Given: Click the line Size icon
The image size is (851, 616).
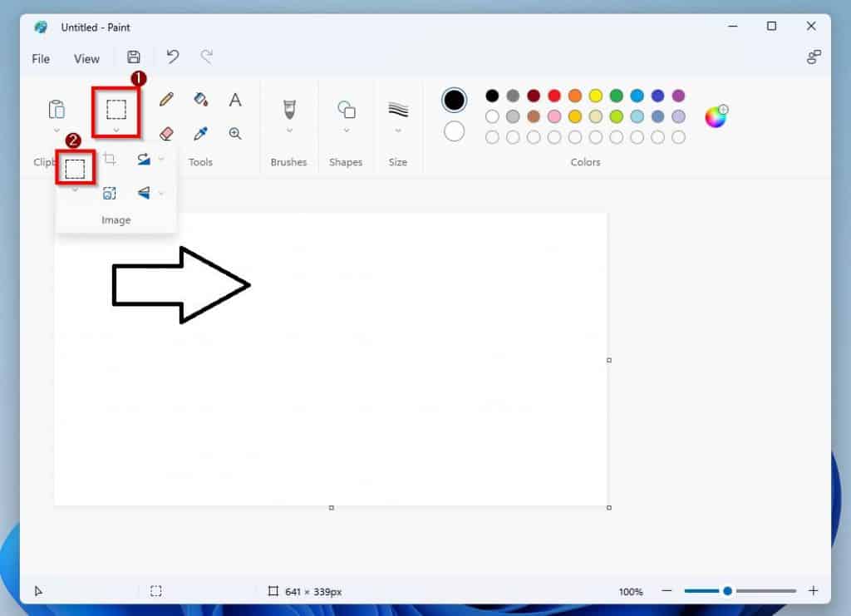Looking at the screenshot, I should (398, 110).
